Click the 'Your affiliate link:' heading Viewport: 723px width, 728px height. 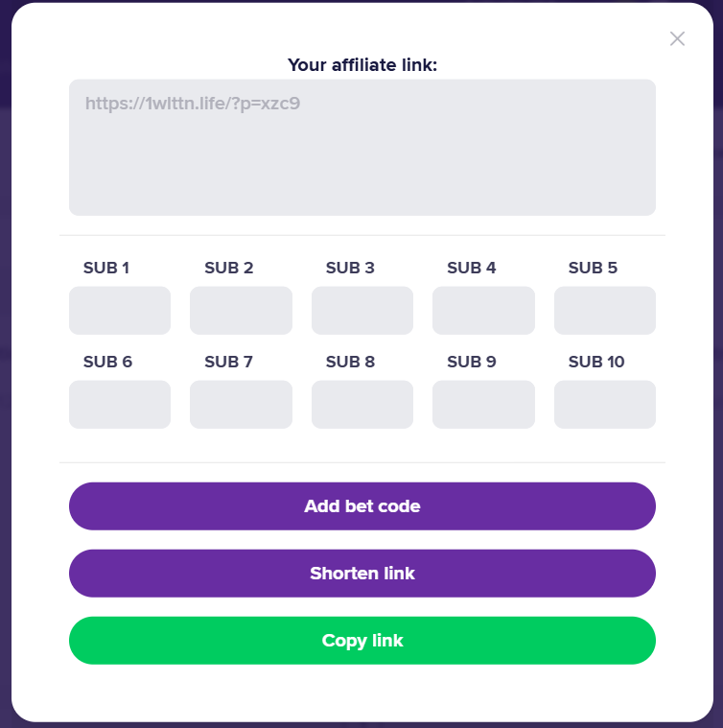pos(362,65)
